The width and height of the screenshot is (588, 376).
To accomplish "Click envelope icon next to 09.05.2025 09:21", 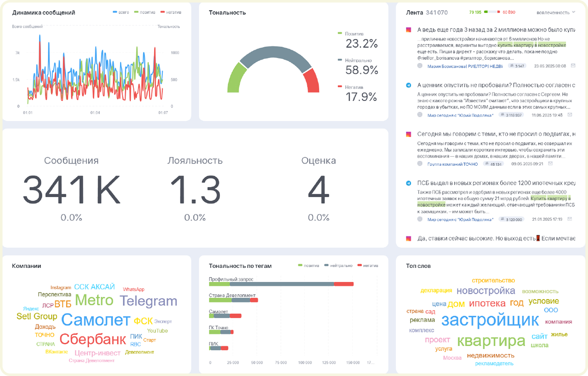I will pos(550,164).
